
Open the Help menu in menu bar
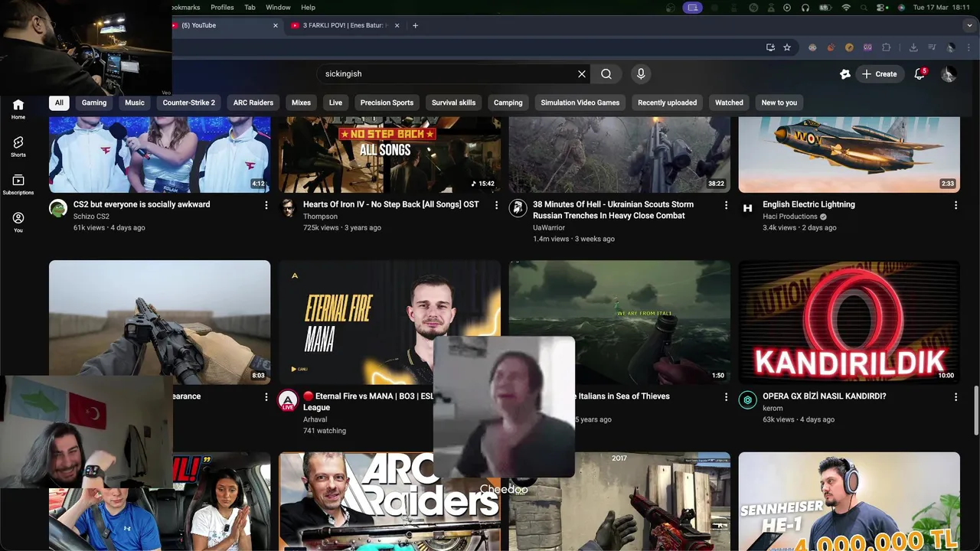(x=309, y=8)
